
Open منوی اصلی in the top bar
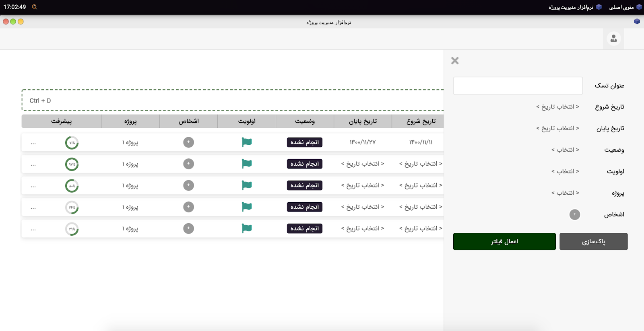621,7
